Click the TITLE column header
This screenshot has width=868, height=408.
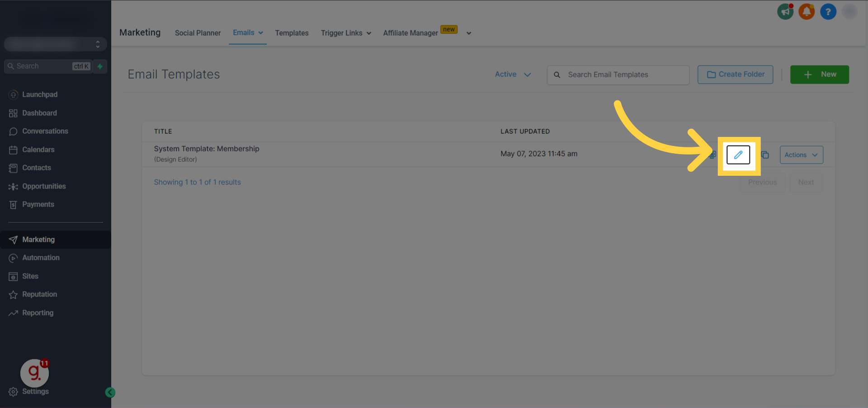tap(163, 131)
